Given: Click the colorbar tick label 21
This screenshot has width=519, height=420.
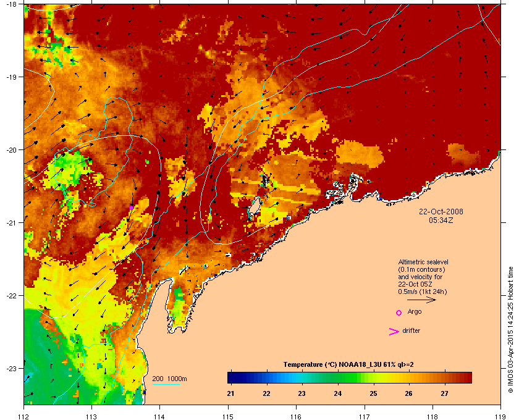Looking at the screenshot, I should point(230,393).
